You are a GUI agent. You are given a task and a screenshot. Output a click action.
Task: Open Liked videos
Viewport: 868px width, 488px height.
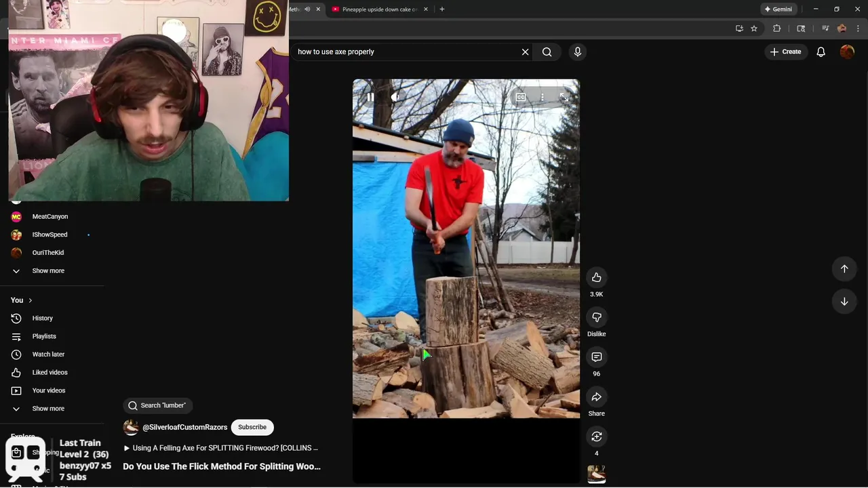tap(50, 372)
